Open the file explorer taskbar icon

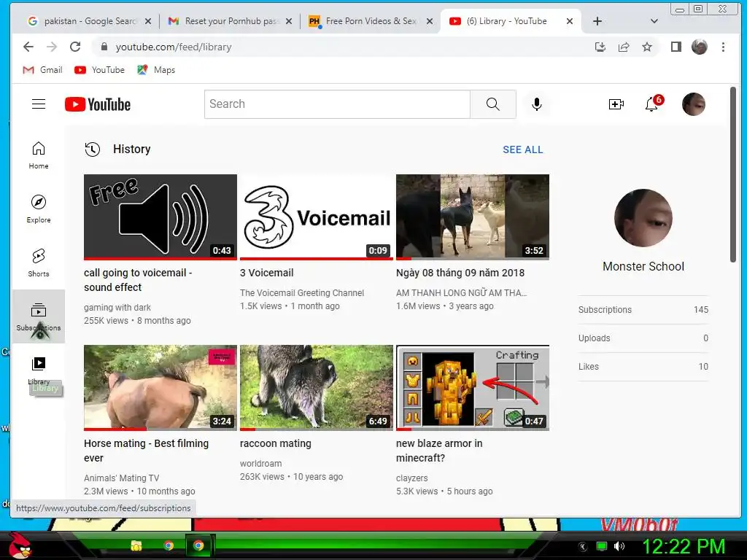click(136, 545)
